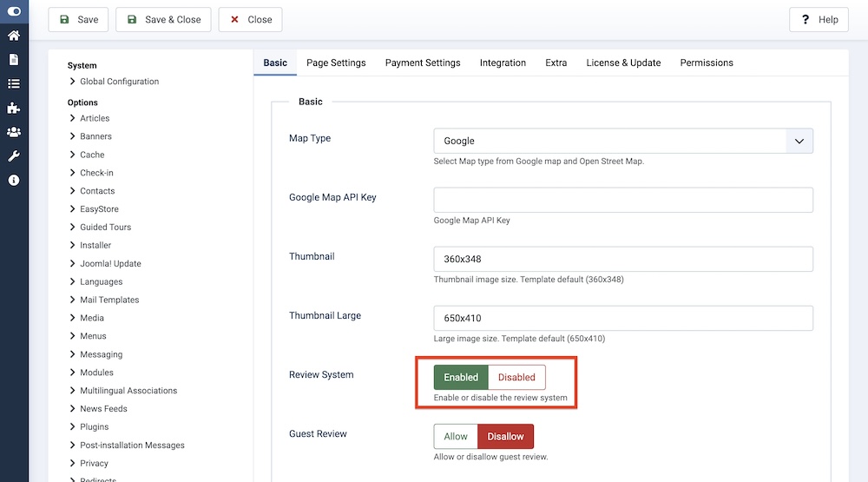
Task: Click the Save & Close button
Action: click(x=163, y=20)
